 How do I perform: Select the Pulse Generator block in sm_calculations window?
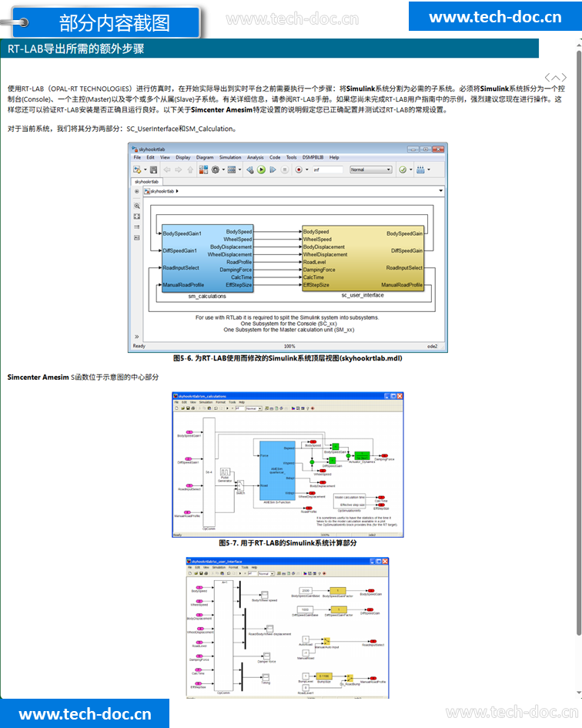click(225, 471)
